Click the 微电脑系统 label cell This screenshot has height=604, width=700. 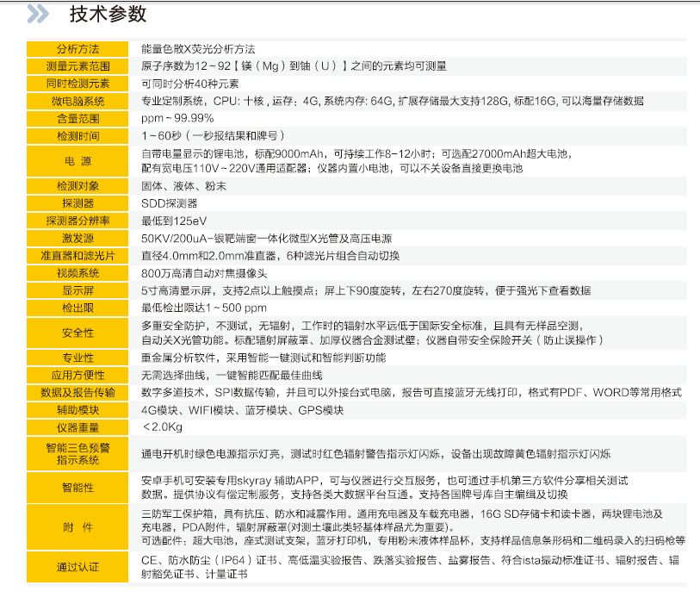78,101
